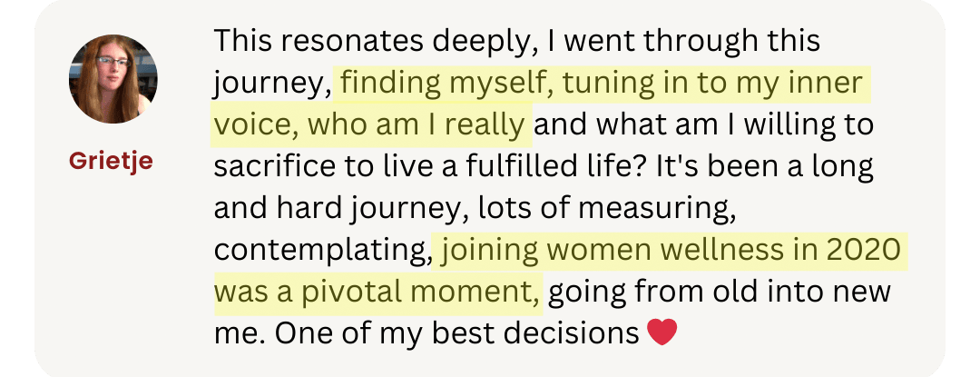Click the phrase 'and what am I willing to'
The width and height of the screenshot is (980, 377).
[x=704, y=125]
